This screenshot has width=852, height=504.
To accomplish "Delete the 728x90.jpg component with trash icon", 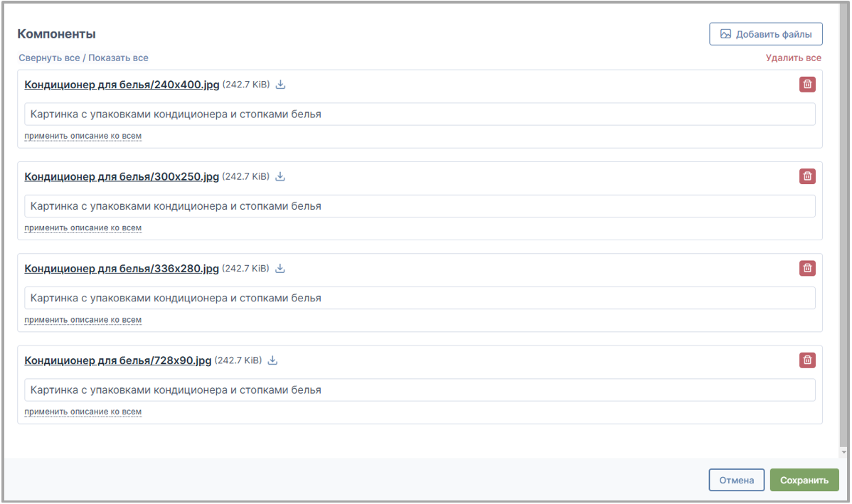I will (807, 360).
